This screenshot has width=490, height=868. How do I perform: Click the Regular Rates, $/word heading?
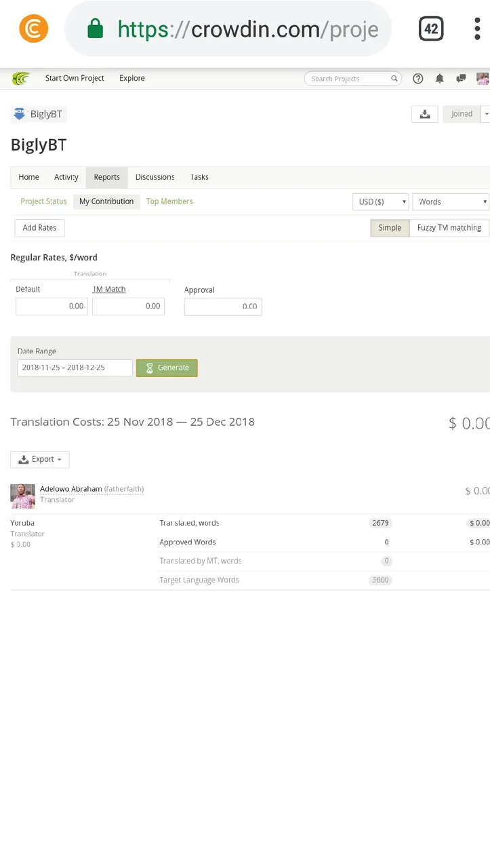coord(54,258)
